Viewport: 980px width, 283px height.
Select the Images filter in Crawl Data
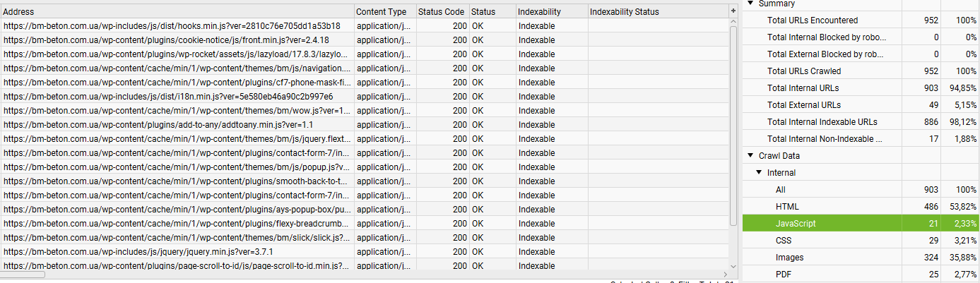tap(789, 257)
